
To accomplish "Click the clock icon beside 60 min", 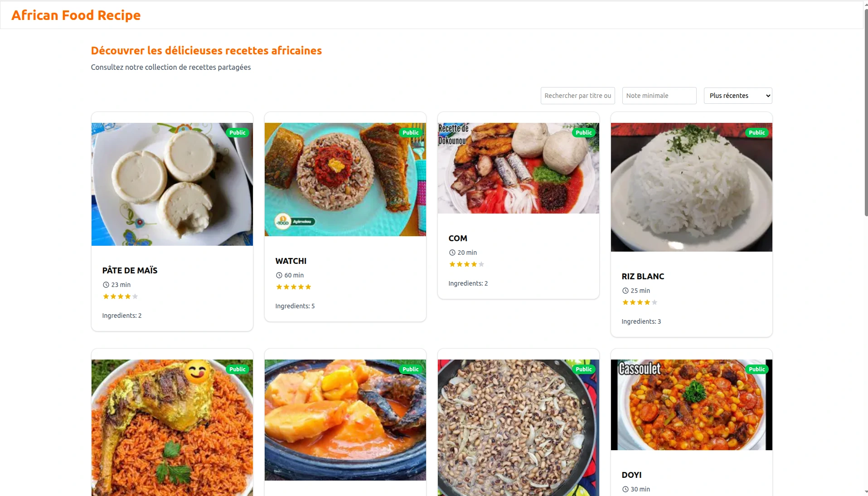I will point(279,275).
